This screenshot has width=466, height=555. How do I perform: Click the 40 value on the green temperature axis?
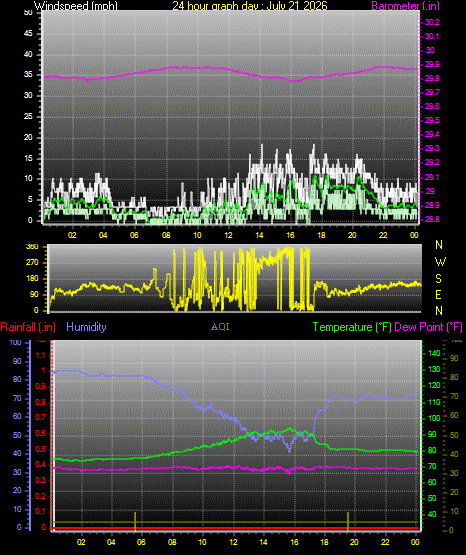[432, 514]
